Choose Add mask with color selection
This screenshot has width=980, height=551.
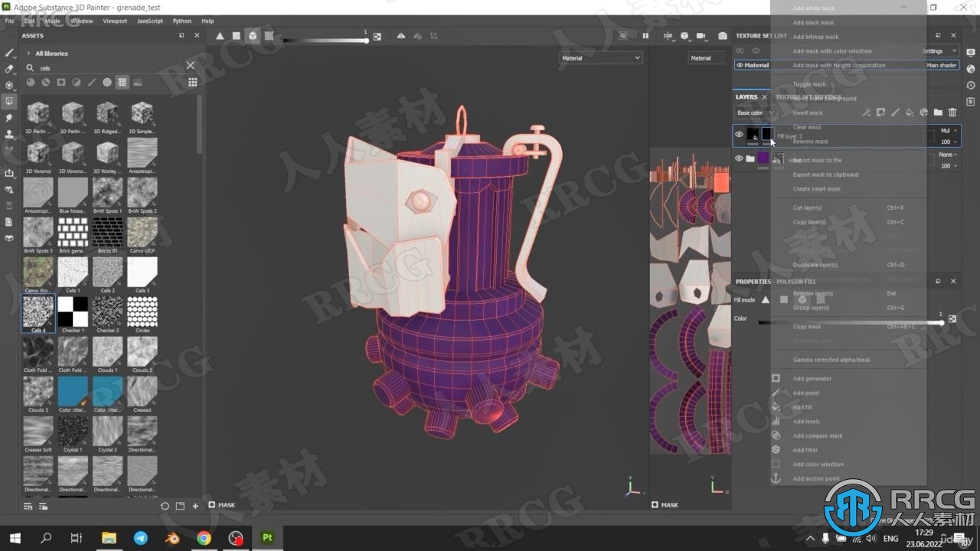832,51
